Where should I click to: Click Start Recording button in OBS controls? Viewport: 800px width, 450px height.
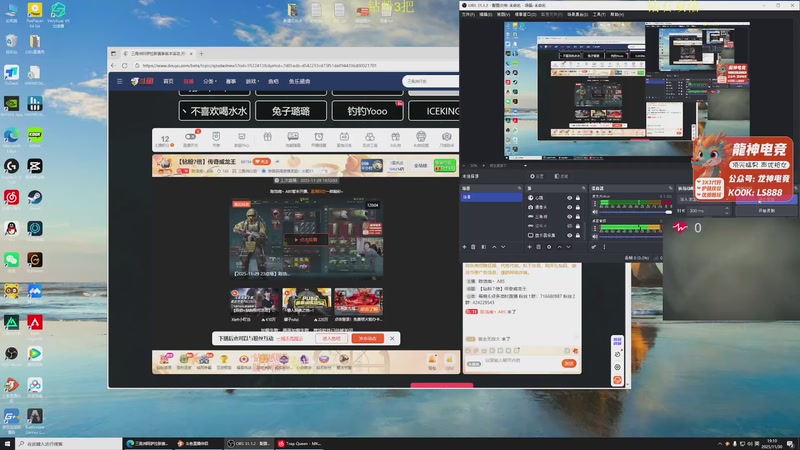pos(766,210)
